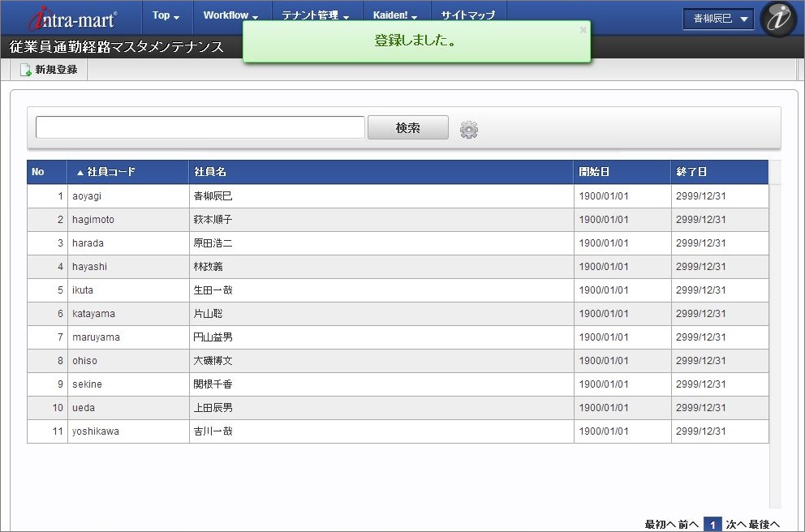Click the intra-mart logo
805x532 pixels.
[72, 19]
